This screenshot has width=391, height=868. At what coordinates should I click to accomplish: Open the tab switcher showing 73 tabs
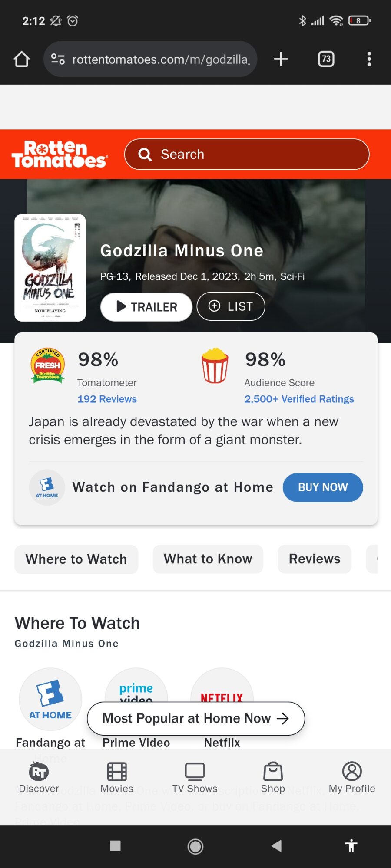click(326, 59)
